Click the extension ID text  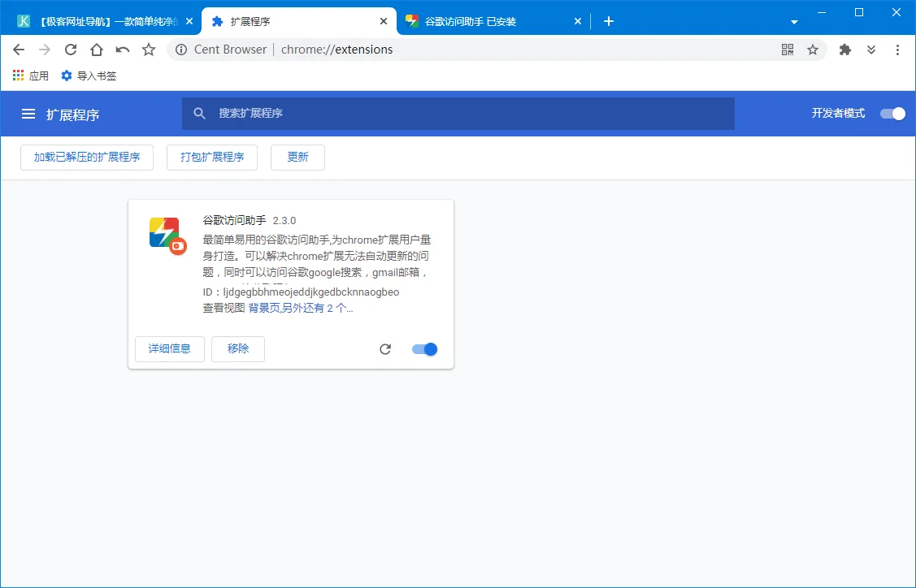[301, 292]
